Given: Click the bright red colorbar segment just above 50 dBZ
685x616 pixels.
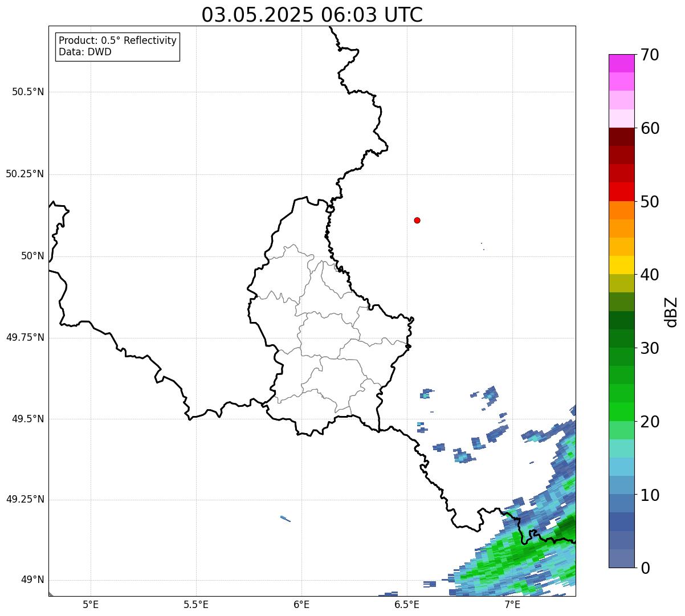Looking at the screenshot, I should click(621, 192).
